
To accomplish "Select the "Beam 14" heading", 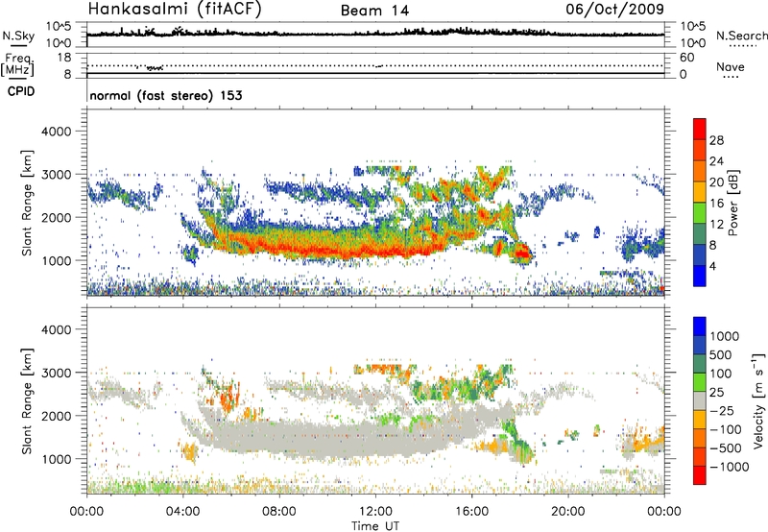I will coord(374,11).
